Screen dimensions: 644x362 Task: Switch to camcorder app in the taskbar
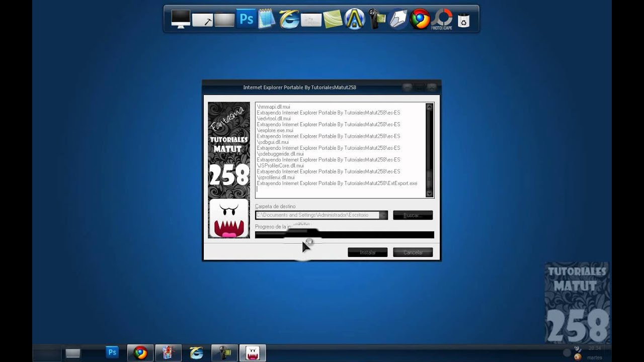pos(224,353)
